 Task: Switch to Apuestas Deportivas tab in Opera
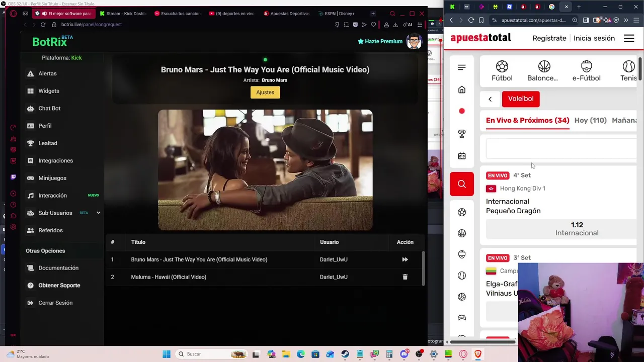pos(286,14)
